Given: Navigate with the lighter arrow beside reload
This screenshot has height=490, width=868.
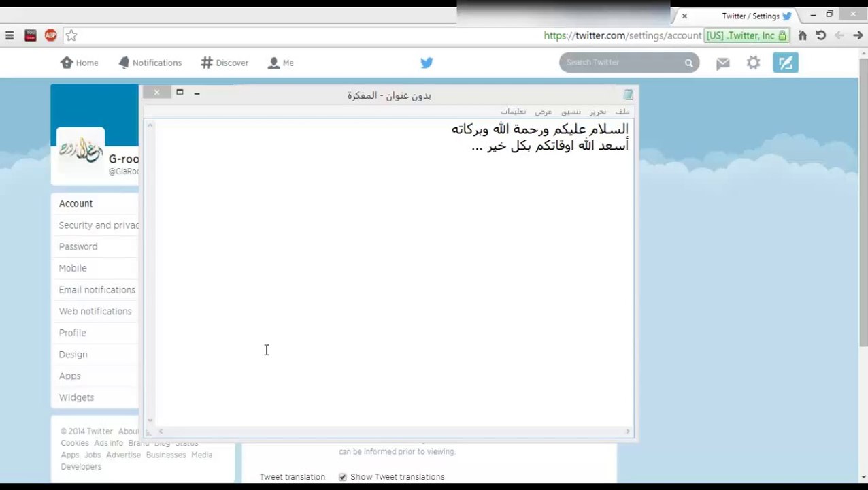Looking at the screenshot, I should (839, 35).
